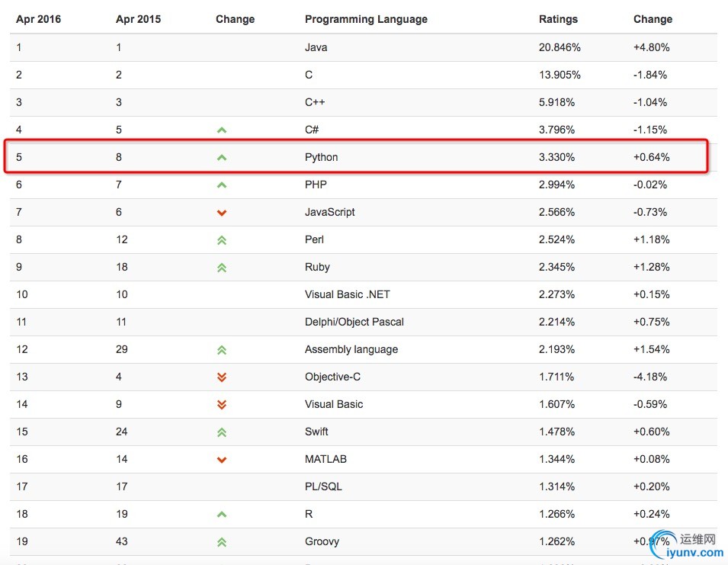Click the green up arrow in Python row
The image size is (728, 565).
222,157
